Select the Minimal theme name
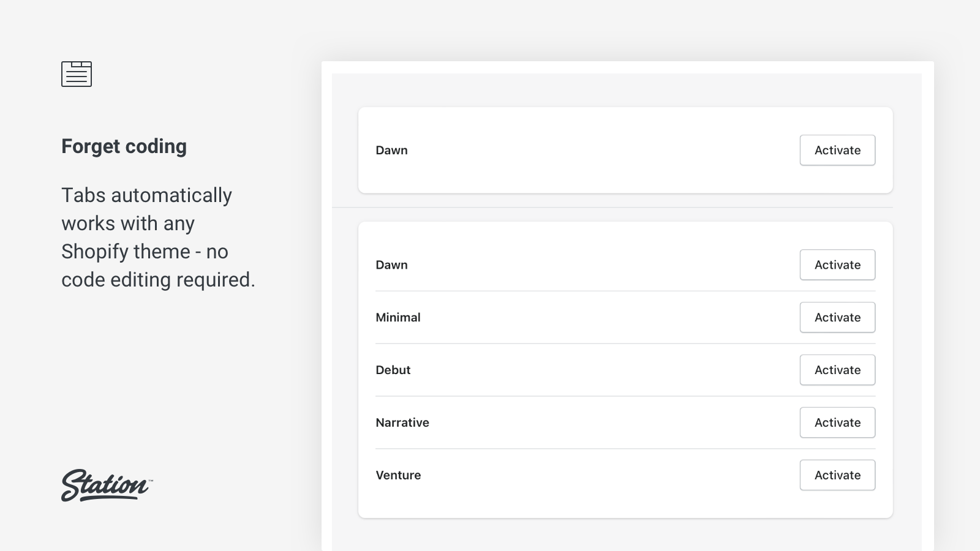Image resolution: width=980 pixels, height=551 pixels. pyautogui.click(x=398, y=317)
